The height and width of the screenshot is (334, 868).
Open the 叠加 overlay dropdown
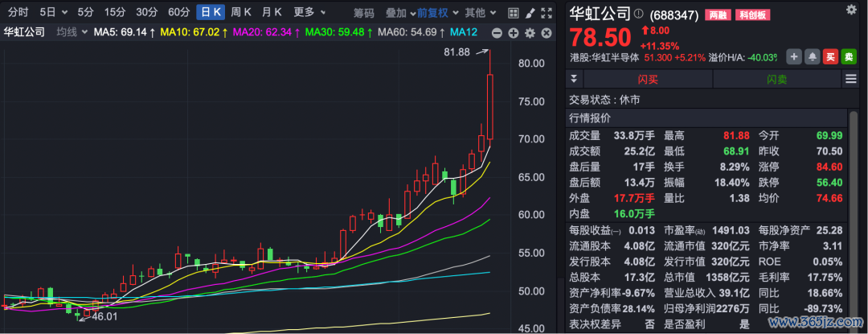[400, 13]
